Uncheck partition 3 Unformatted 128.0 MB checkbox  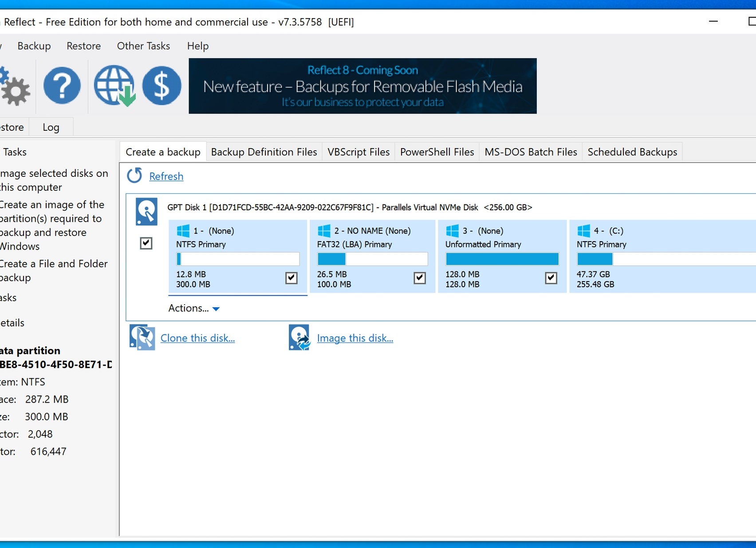coord(551,278)
